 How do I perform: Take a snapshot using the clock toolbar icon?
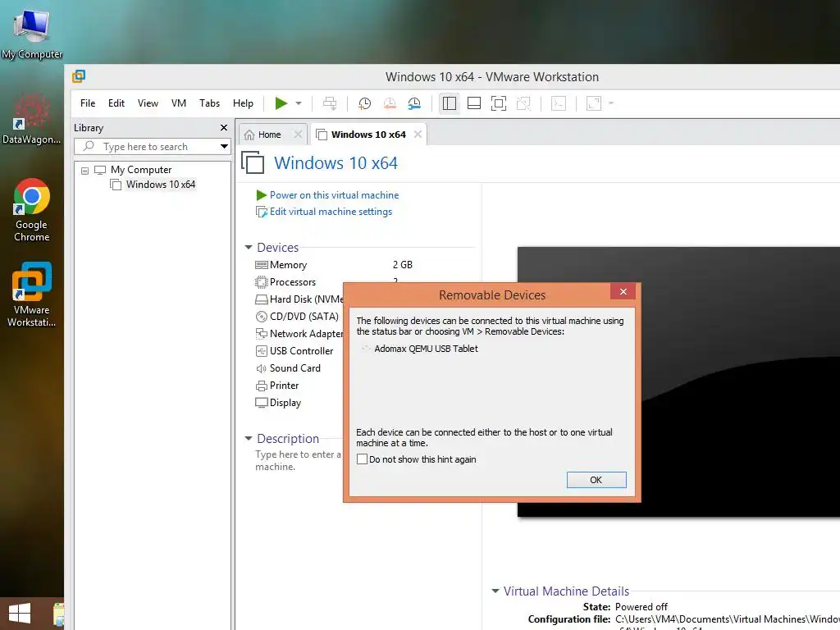coord(364,103)
